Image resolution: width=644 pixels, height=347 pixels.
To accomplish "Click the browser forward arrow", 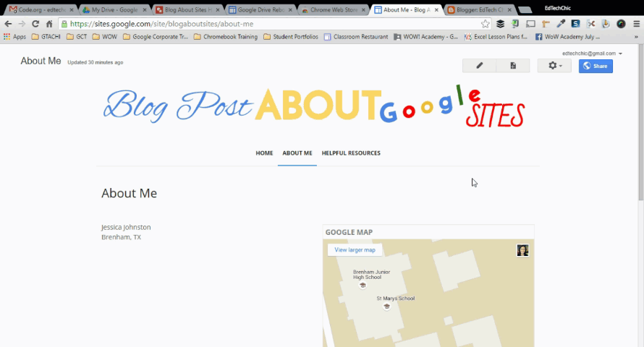I will coord(22,24).
